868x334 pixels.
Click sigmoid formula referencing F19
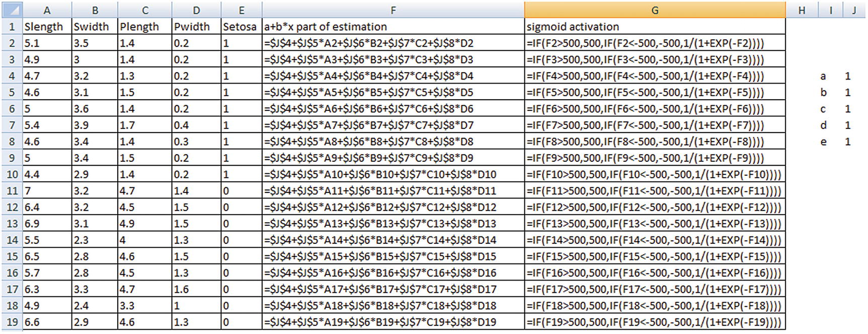click(x=655, y=322)
